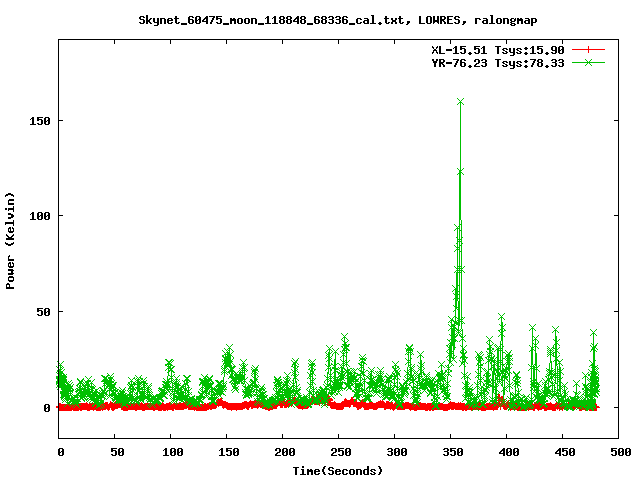Click the green legend line sample

pyautogui.click(x=588, y=62)
